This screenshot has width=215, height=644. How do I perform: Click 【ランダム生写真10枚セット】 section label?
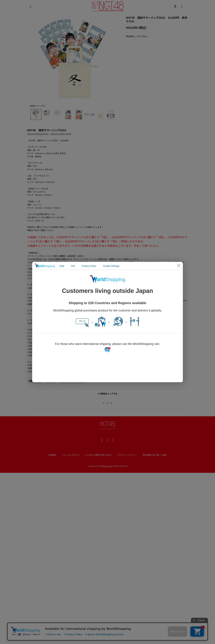point(41,214)
